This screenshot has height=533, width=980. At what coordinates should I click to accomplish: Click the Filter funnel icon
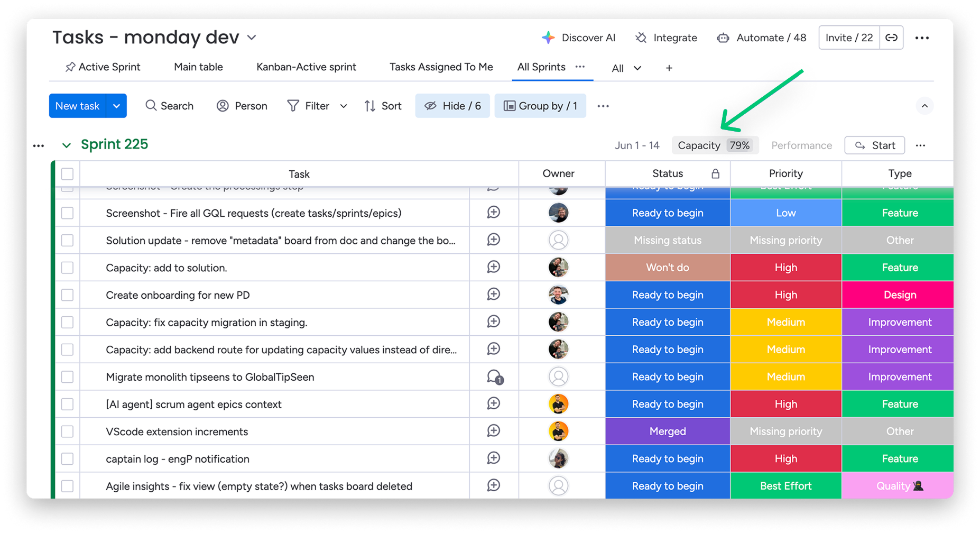(x=293, y=106)
